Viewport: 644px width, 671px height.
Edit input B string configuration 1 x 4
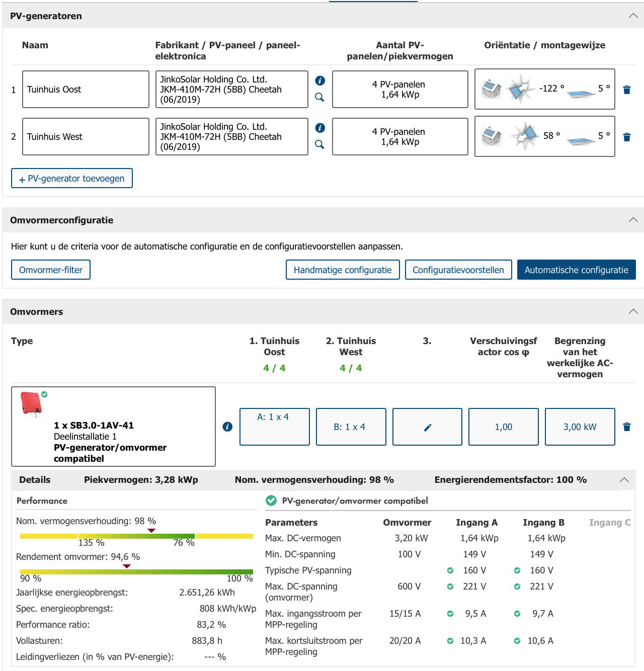[351, 427]
